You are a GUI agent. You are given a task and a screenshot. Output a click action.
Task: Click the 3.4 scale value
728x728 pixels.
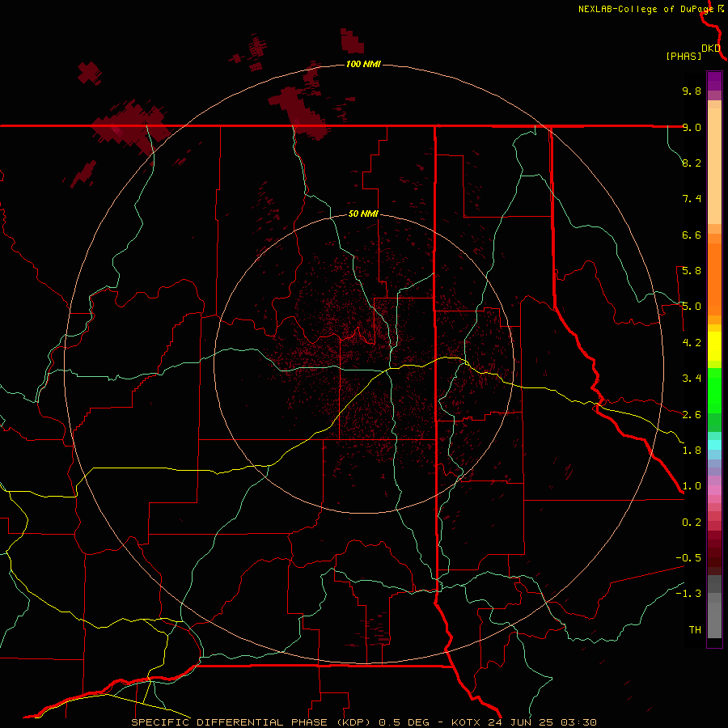[692, 379]
